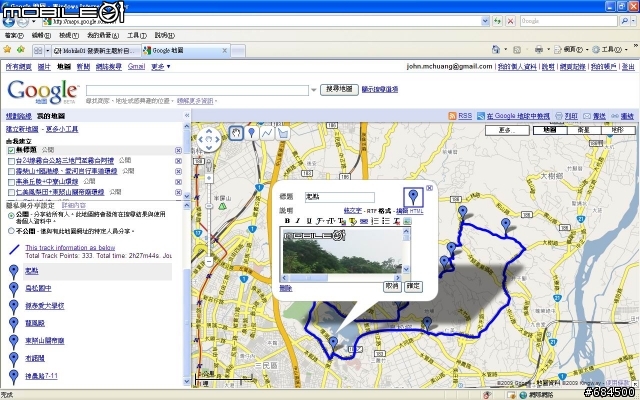Image resolution: width=640 pixels, height=400 pixels.
Task: Click the 搜尋地圖 search maps button
Action: tap(339, 89)
